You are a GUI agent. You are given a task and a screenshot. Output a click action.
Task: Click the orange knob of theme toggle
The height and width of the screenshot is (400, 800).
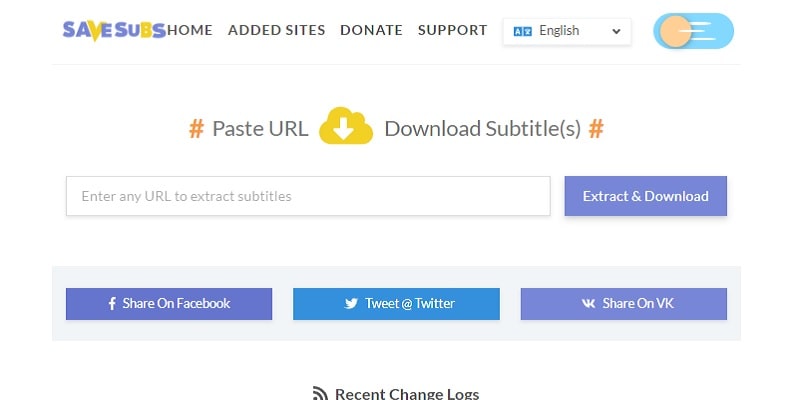(x=675, y=31)
